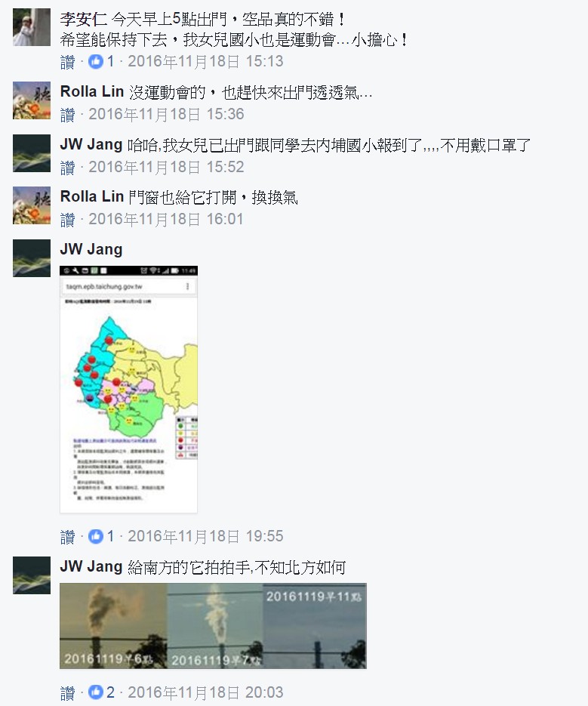The image size is (588, 706).
Task: Like the map screenshot comment with 讚
Action: click(x=67, y=537)
